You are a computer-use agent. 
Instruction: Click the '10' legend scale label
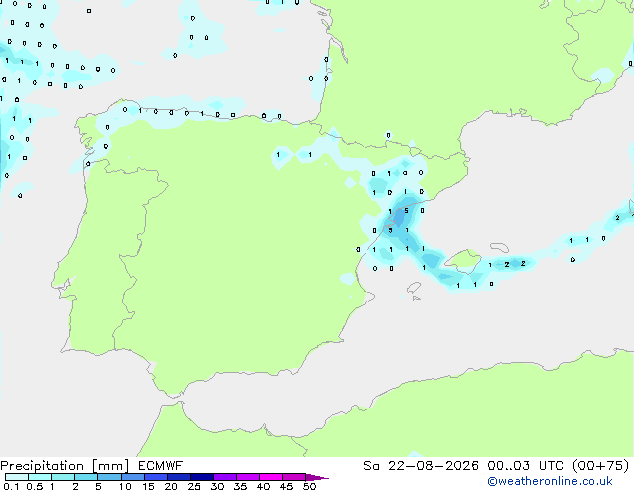[x=125, y=486]
